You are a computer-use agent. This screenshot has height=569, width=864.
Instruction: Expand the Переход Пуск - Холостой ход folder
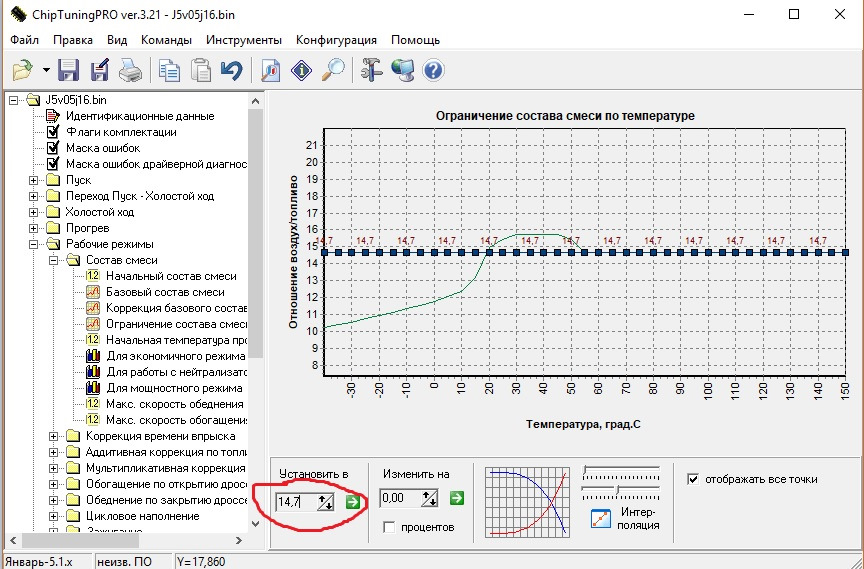(x=34, y=197)
